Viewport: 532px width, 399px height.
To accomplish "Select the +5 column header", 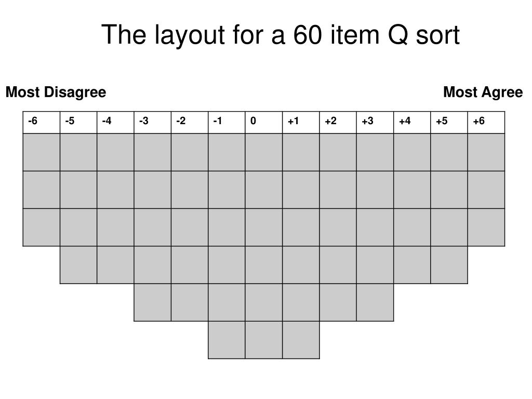I will tap(449, 123).
